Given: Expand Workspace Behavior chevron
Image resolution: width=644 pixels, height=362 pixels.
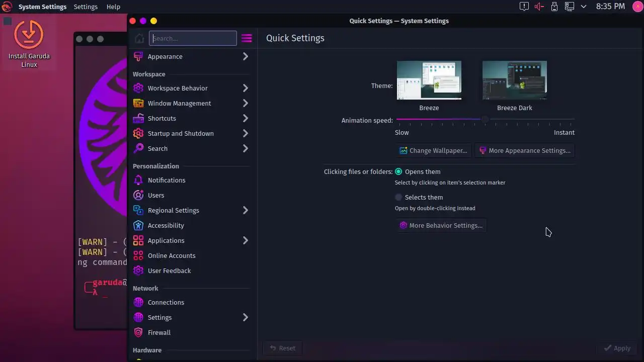Looking at the screenshot, I should [x=246, y=88].
